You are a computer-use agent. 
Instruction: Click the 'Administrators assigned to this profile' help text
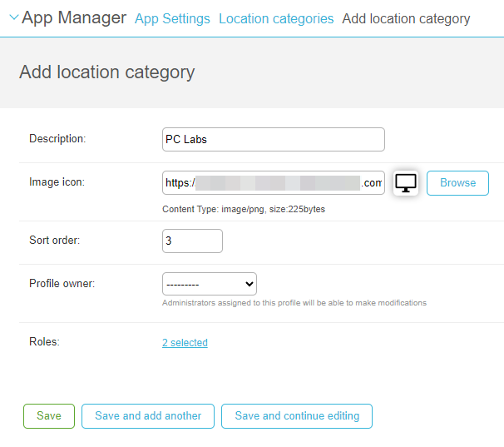tap(294, 303)
